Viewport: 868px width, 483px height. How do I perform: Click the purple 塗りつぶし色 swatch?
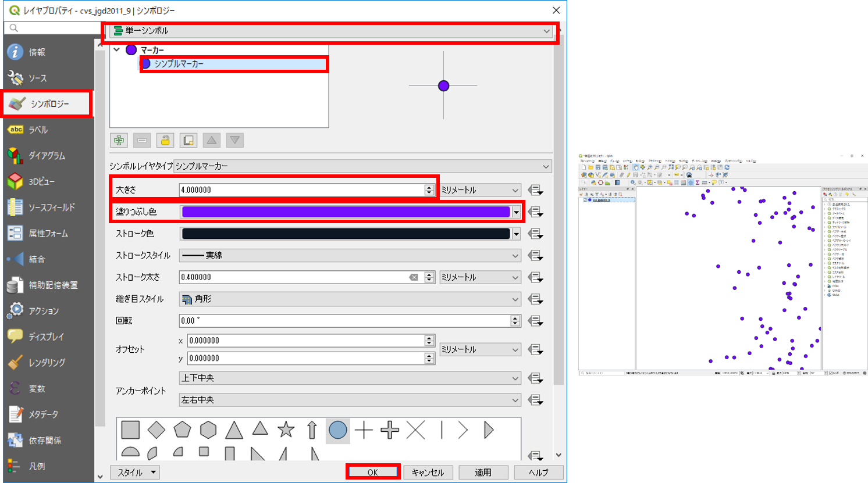346,212
